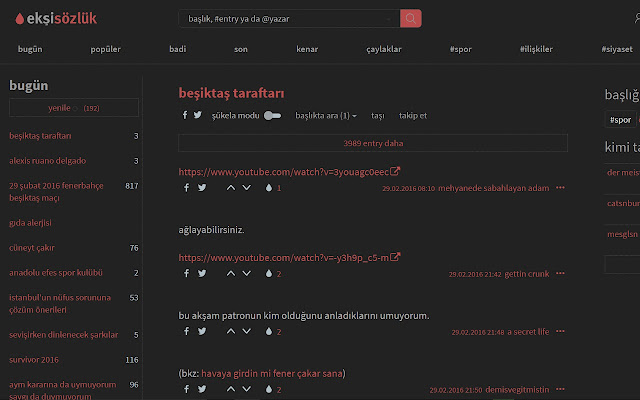Share a secret life's entry on Facebook
640x400 pixels.
(x=186, y=331)
